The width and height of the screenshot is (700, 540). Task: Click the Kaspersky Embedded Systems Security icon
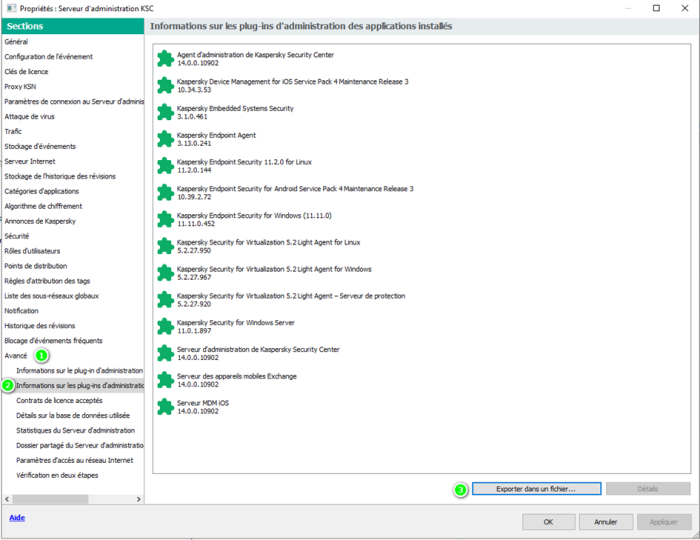click(x=165, y=112)
